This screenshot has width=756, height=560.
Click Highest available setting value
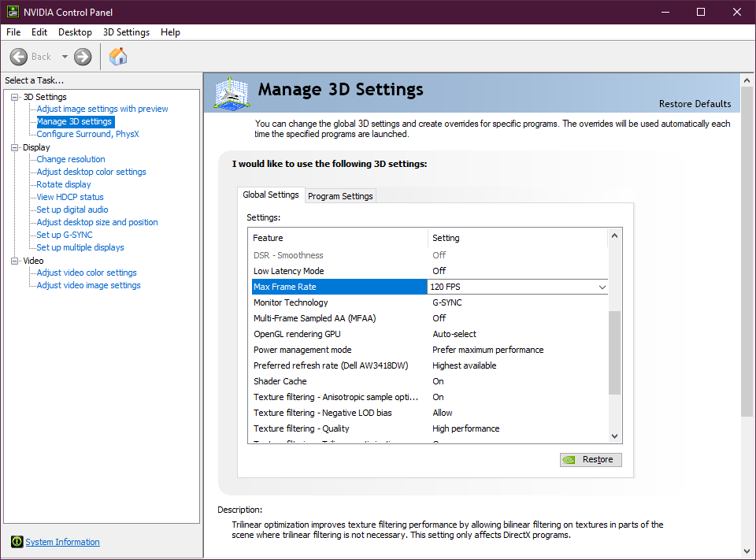[x=465, y=365]
